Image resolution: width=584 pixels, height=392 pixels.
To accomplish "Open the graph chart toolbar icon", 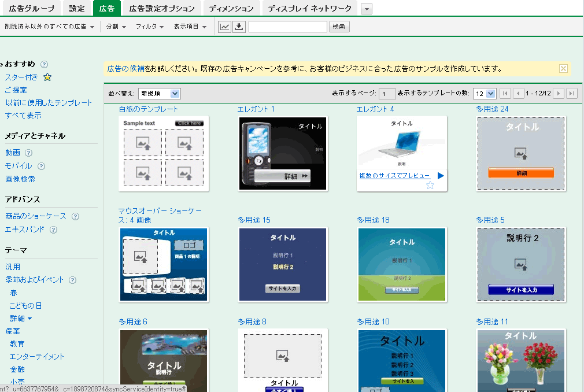I will pos(224,27).
